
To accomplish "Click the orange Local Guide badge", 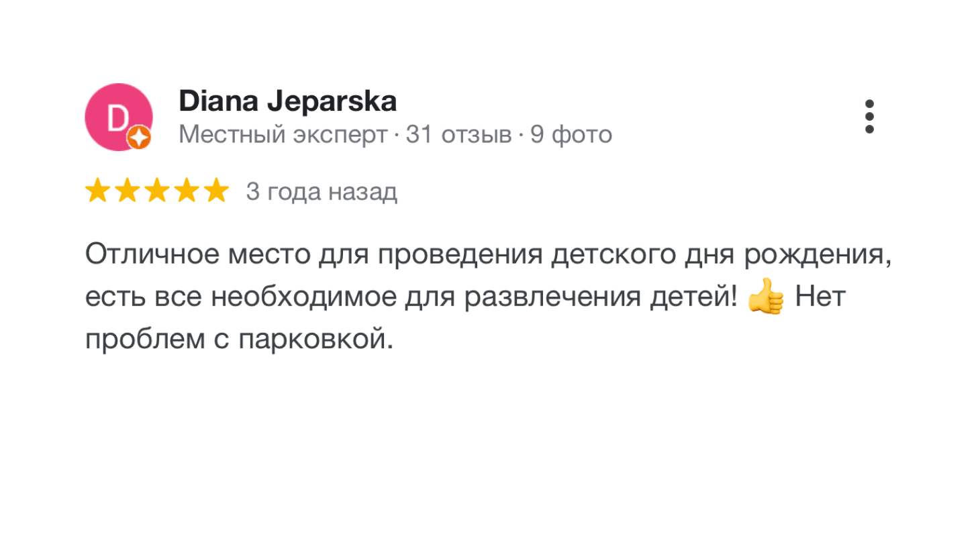I will [139, 138].
